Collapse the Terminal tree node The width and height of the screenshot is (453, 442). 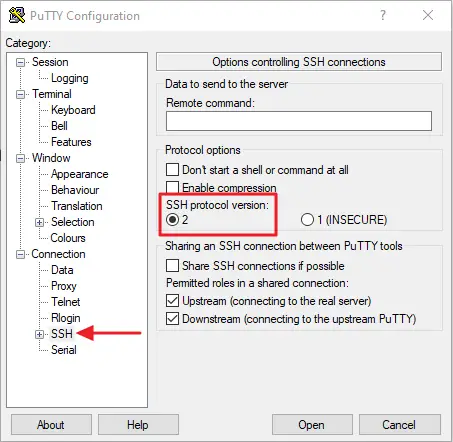[x=21, y=94]
